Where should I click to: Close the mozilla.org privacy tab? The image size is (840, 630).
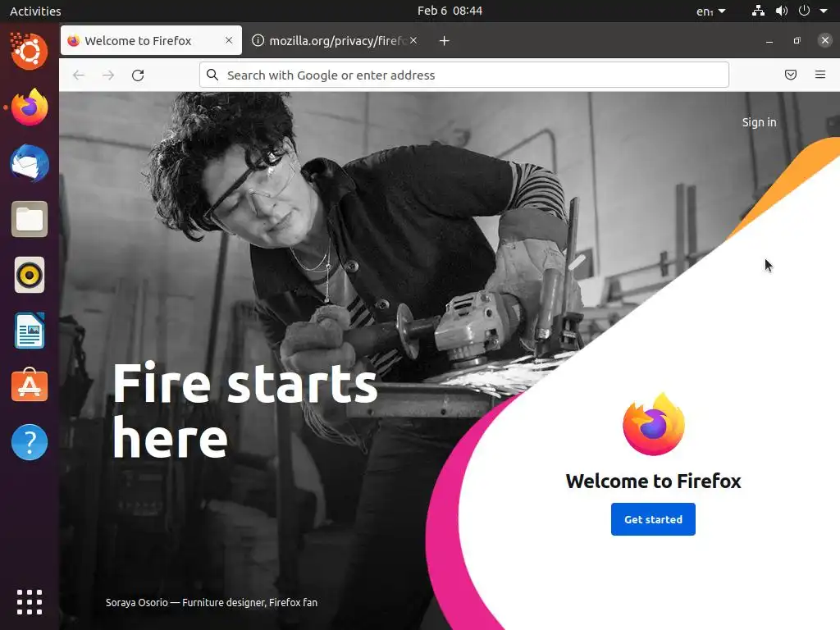click(413, 40)
